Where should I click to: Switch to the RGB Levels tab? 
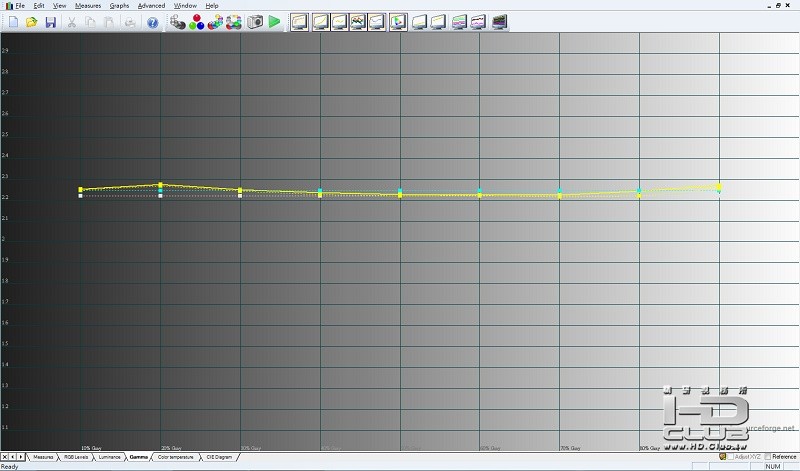tap(76, 457)
